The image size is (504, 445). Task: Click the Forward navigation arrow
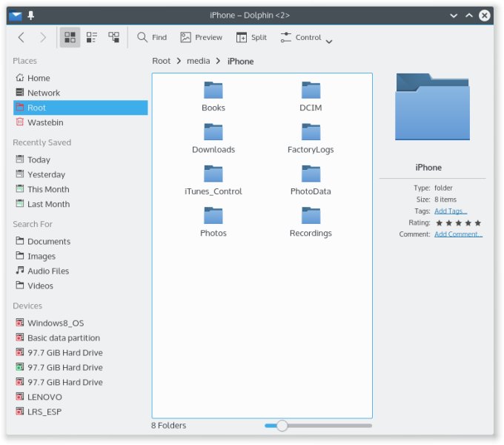pos(43,37)
